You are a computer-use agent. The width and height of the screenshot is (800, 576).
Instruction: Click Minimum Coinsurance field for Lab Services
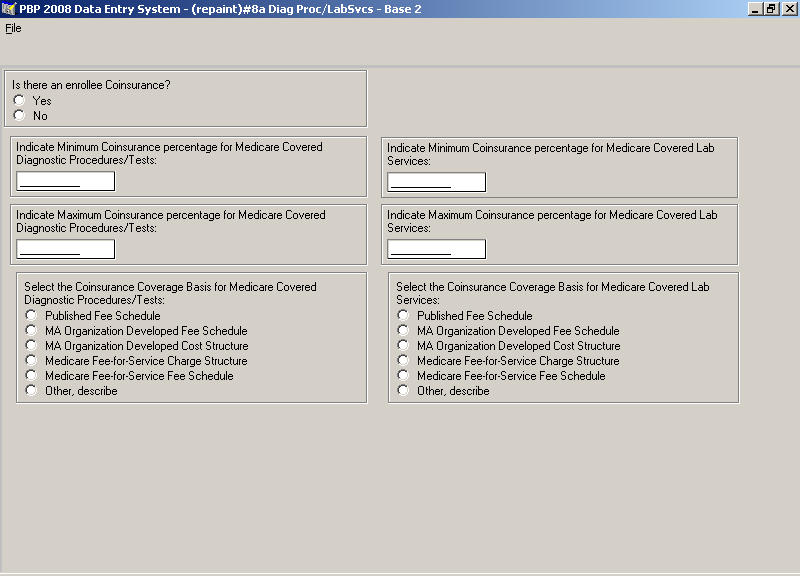437,183
